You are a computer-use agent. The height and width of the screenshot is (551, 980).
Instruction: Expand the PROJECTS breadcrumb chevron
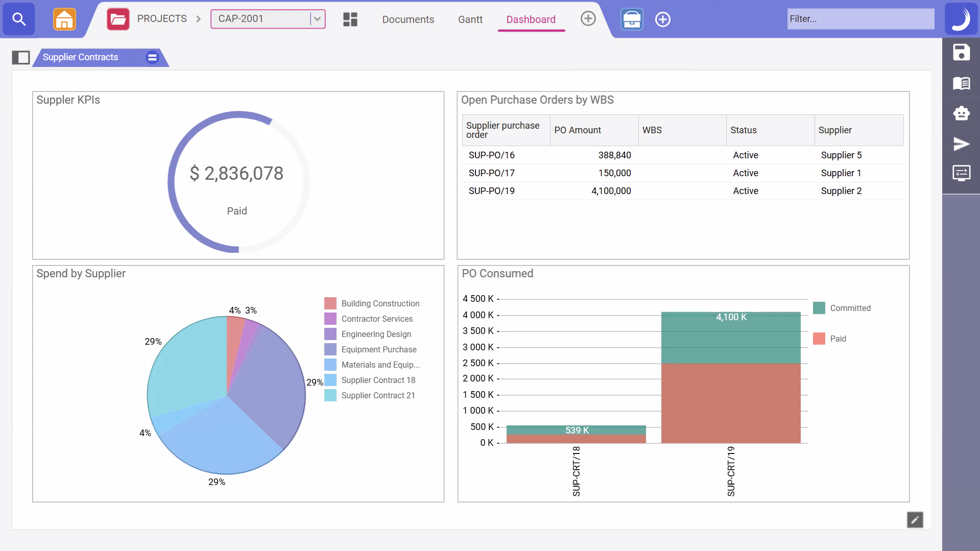[199, 19]
